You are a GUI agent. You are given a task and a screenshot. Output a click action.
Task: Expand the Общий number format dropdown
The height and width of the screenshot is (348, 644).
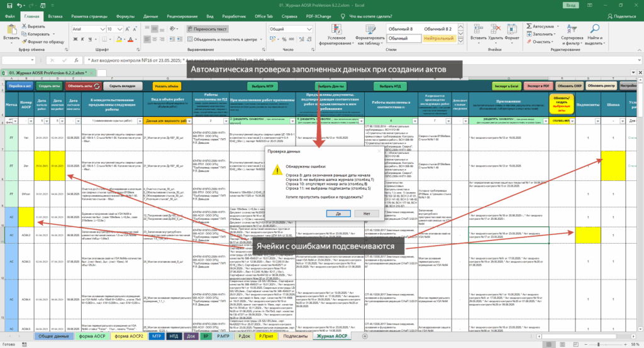pos(309,29)
